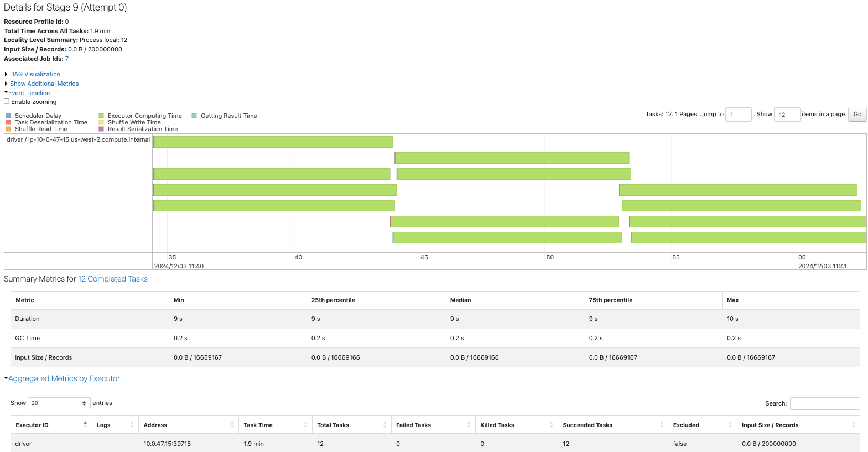This screenshot has height=452, width=868.
Task: Sort by Total Tasks column
Action: point(352,425)
